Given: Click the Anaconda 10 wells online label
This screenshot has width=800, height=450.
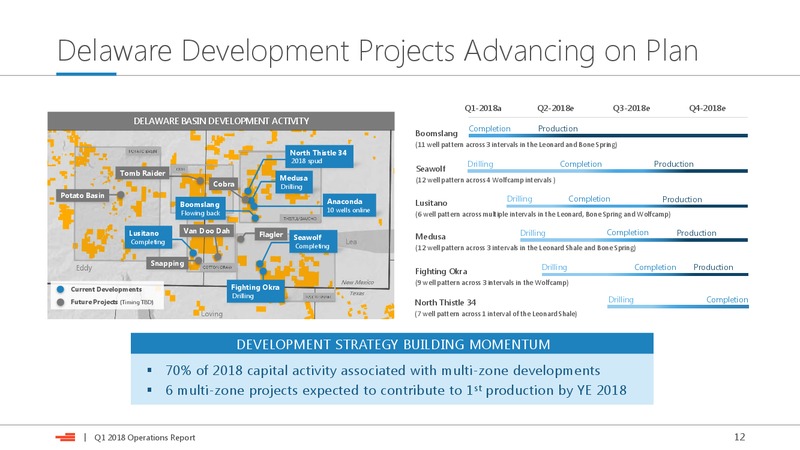Looking at the screenshot, I should [x=349, y=205].
